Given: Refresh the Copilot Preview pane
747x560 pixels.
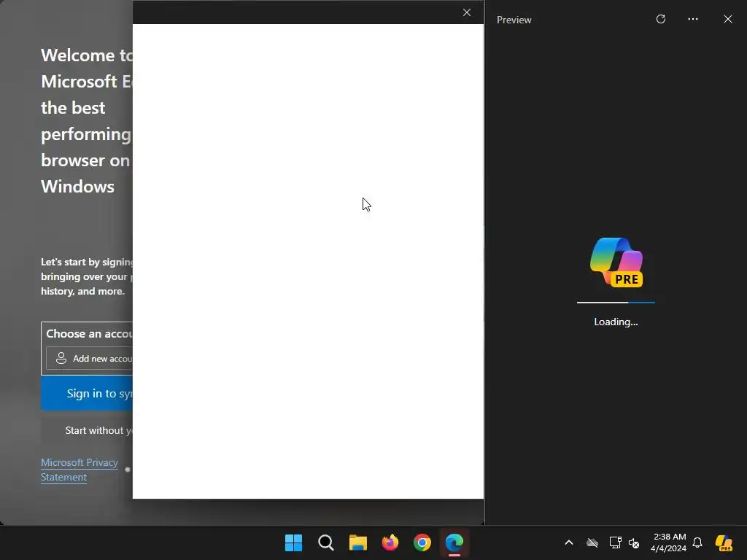Looking at the screenshot, I should pos(661,19).
